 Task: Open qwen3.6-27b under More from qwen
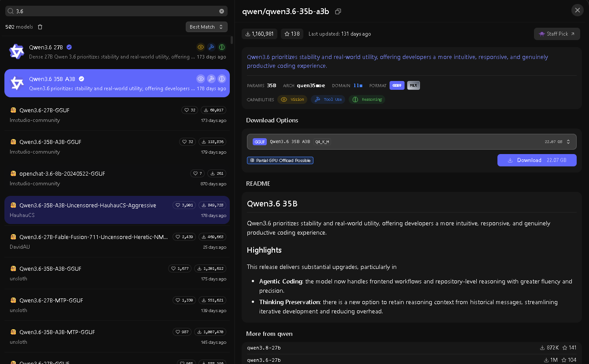(412, 359)
